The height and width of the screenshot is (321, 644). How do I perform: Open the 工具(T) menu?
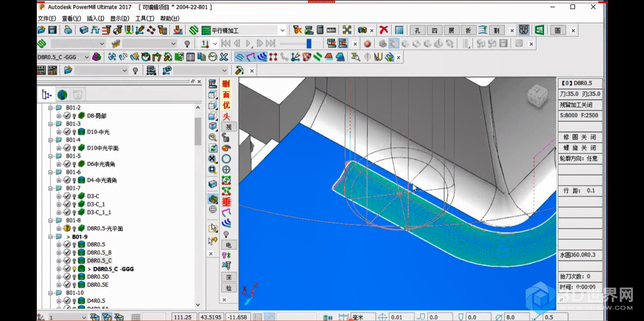click(145, 18)
